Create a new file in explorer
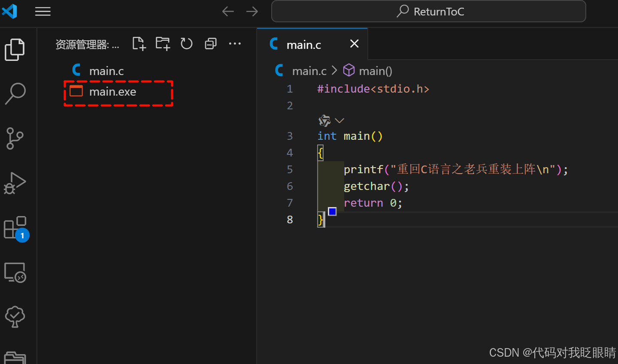Image resolution: width=618 pixels, height=364 pixels. (x=139, y=44)
